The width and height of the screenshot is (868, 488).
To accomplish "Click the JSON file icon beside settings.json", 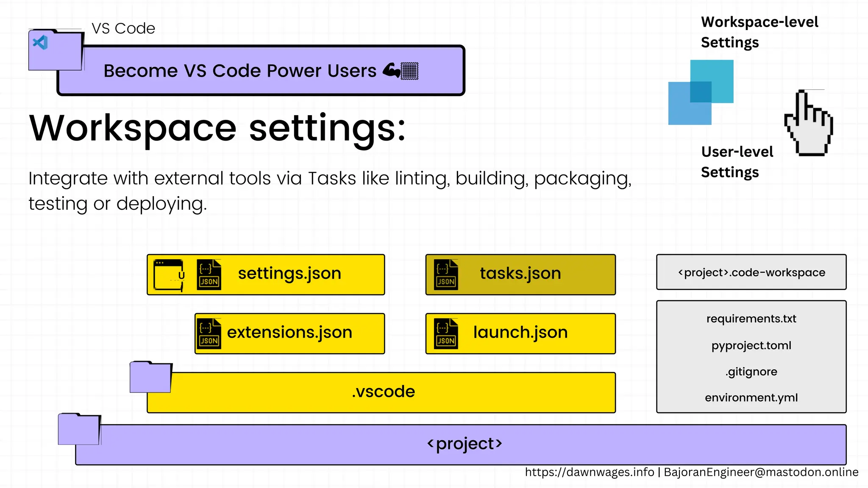I will coord(209,275).
